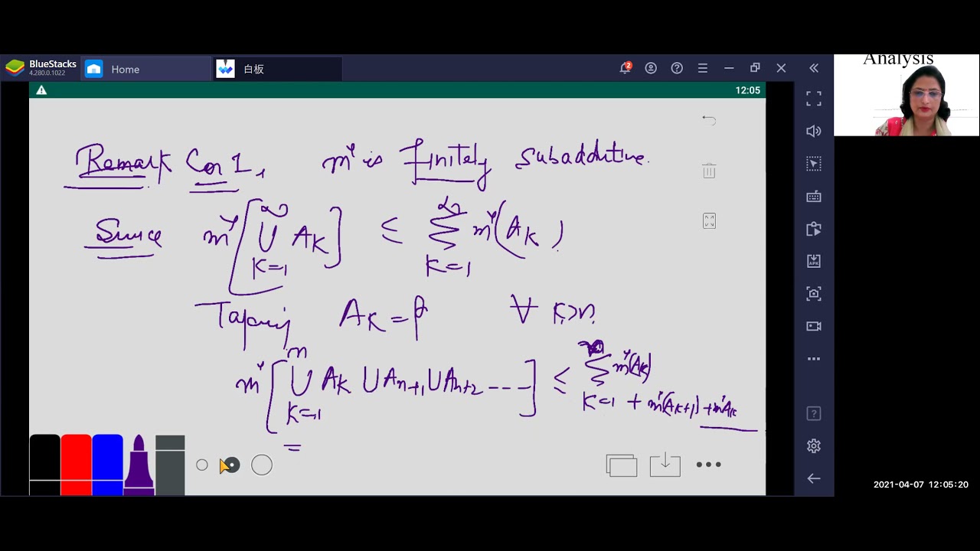Restore the BlueStacks window size
Screen dimensions: 980x551
[x=755, y=68]
